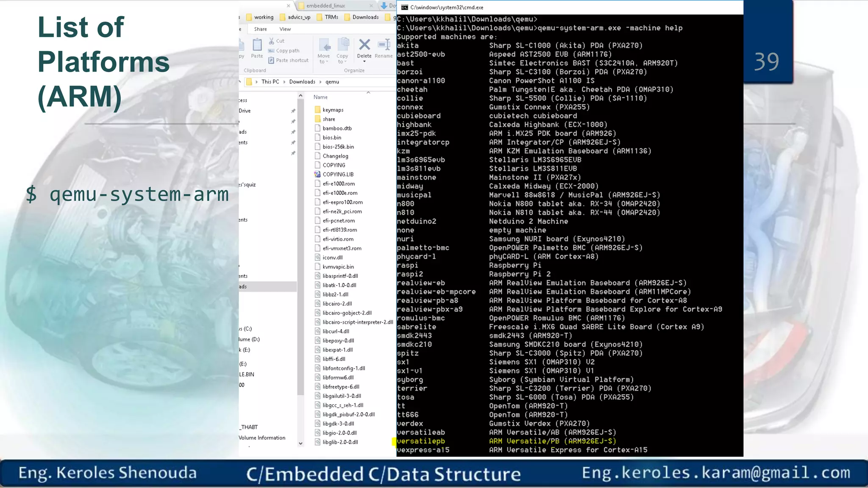Select lume (D:) drive in navigation pane

tap(249, 340)
